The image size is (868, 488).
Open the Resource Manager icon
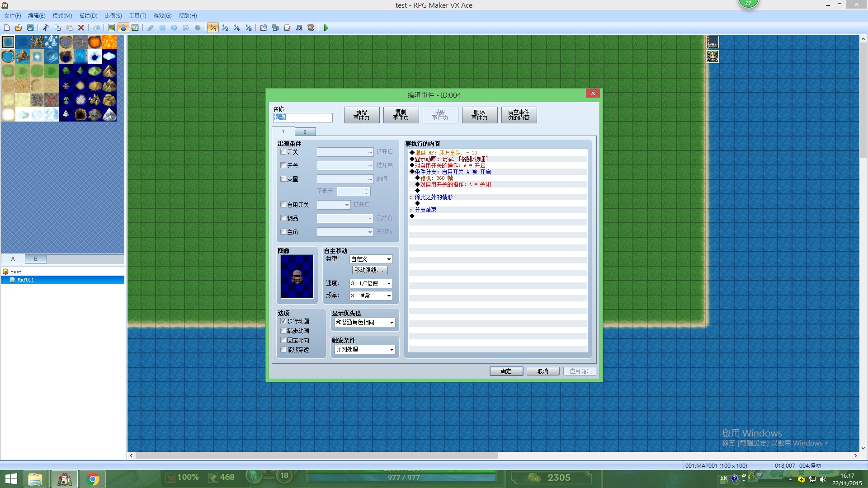tap(275, 28)
